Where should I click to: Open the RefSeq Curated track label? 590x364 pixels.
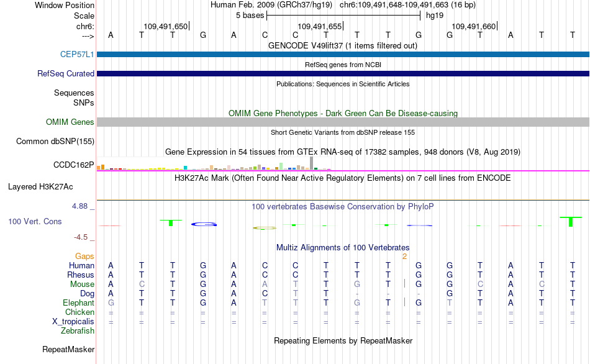pyautogui.click(x=65, y=73)
